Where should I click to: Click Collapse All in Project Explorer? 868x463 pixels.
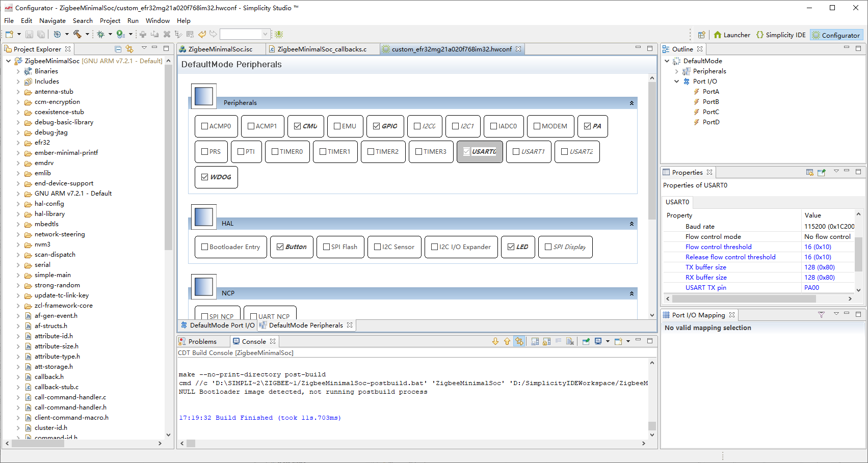tap(118, 49)
